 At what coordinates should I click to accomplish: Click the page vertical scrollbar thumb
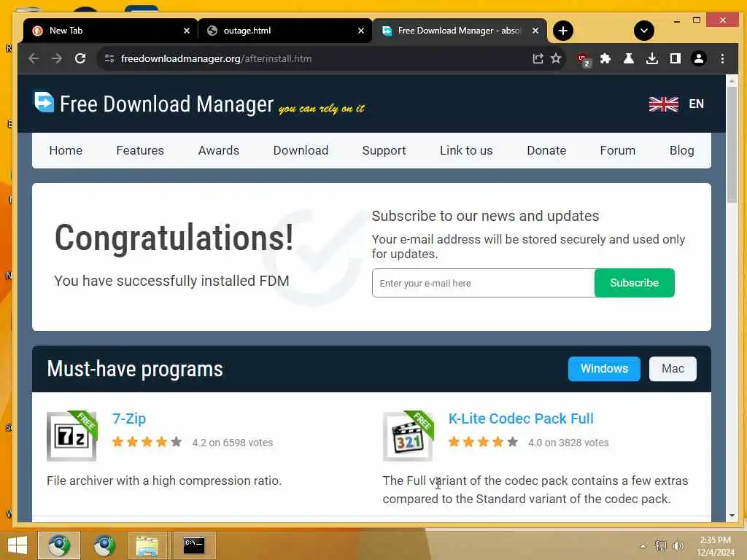[x=732, y=145]
